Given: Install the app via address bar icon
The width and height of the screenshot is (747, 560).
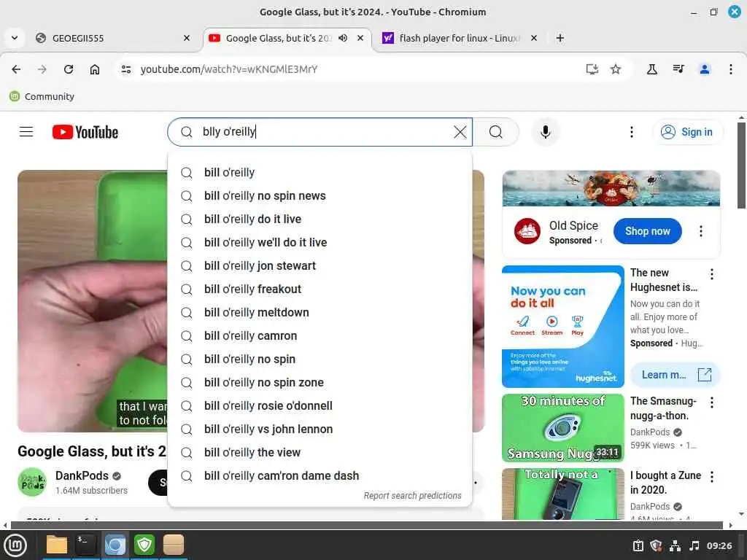Looking at the screenshot, I should (x=592, y=69).
